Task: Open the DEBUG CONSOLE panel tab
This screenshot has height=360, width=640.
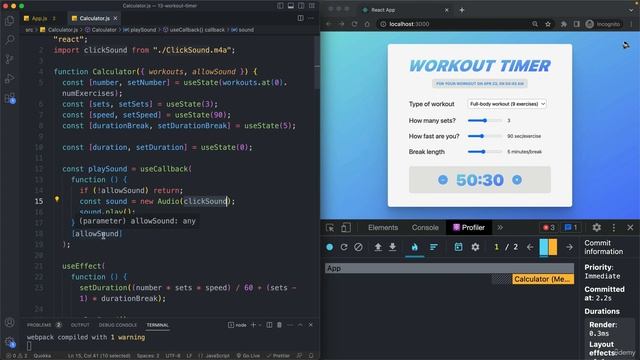Action: (118, 325)
